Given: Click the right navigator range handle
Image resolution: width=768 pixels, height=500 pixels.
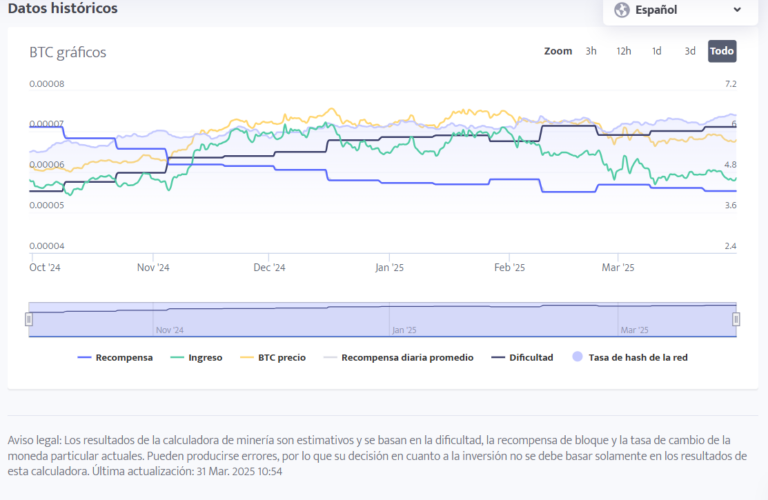Looking at the screenshot, I should [x=736, y=319].
